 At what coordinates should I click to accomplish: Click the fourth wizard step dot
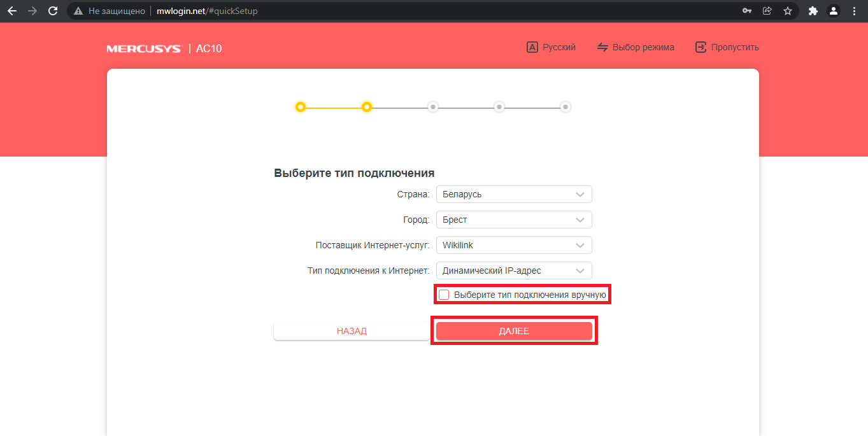click(x=499, y=107)
